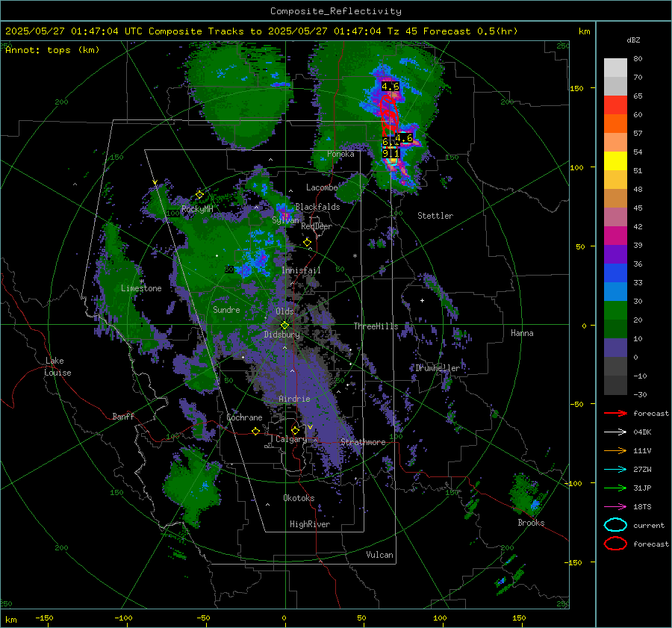Click the RedDeer city label
This screenshot has height=628, width=672.
click(x=317, y=226)
